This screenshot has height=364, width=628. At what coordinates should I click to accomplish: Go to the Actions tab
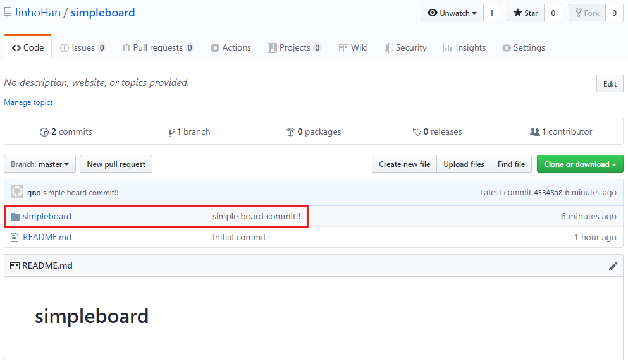point(231,47)
